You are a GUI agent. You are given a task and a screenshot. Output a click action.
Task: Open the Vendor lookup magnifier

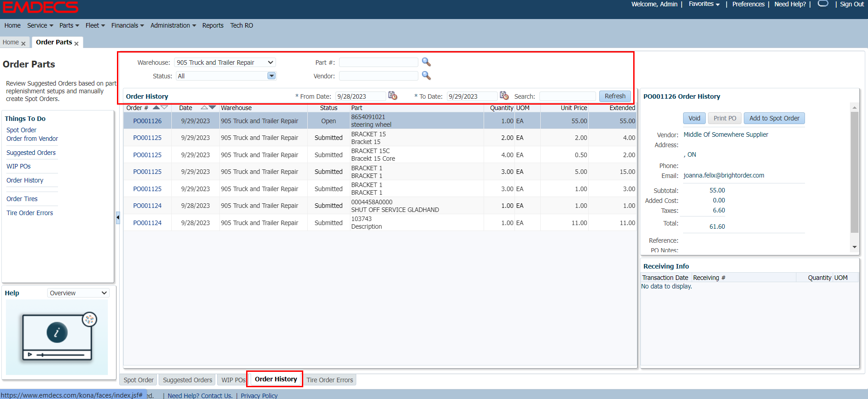coord(426,76)
